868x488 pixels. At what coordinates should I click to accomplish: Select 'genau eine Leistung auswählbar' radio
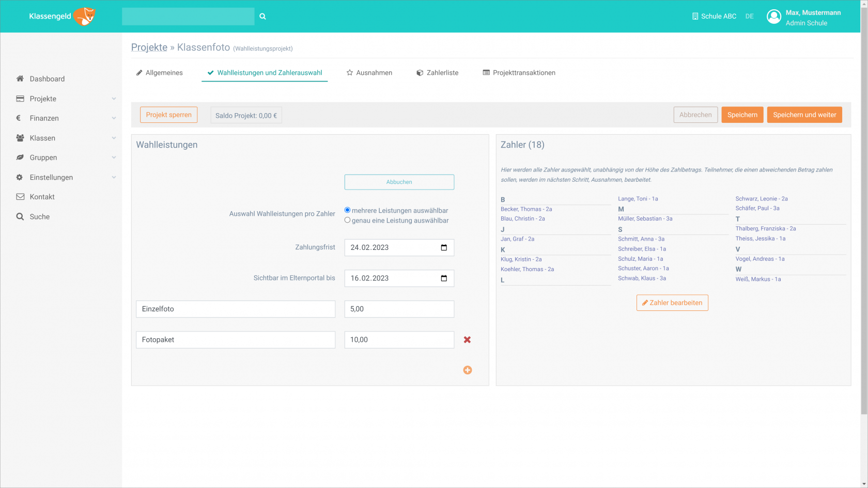pyautogui.click(x=347, y=220)
